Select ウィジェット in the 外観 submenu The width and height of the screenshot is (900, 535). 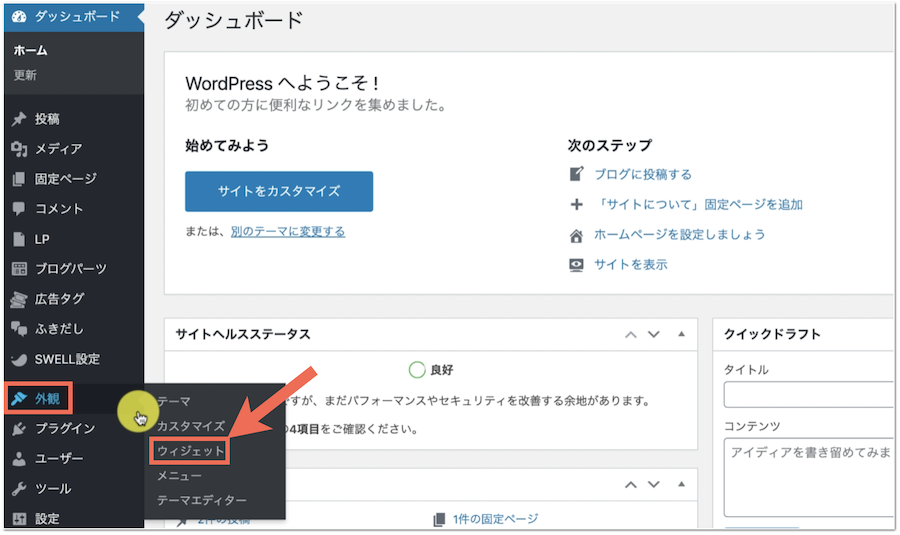(x=190, y=451)
